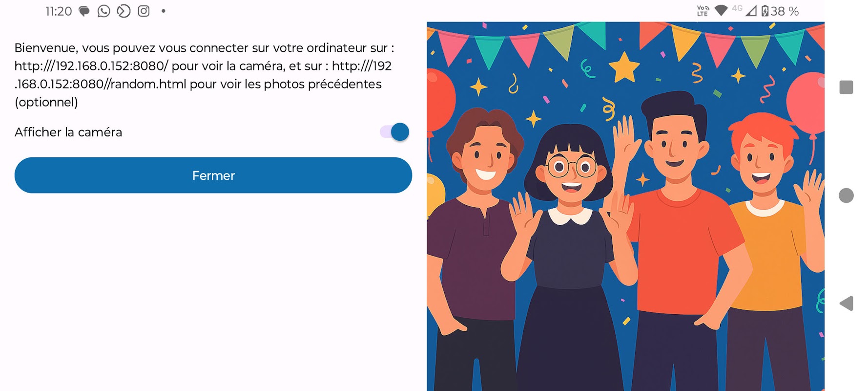This screenshot has height=391, width=868.
Task: Toggle the Afficher la caméra switch
Action: pyautogui.click(x=394, y=132)
